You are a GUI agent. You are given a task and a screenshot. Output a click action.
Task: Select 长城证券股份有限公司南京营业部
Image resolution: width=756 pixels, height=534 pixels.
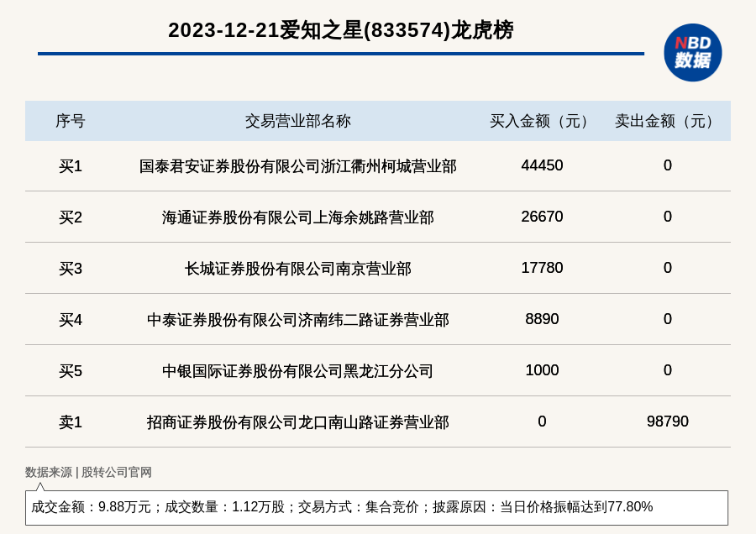pos(298,269)
